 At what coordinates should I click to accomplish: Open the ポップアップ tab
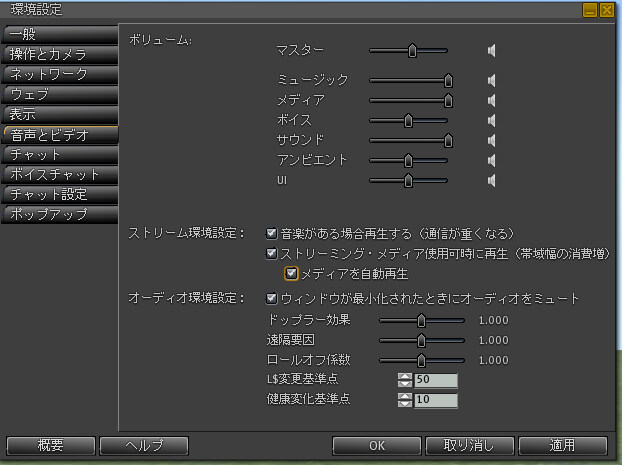click(x=60, y=214)
